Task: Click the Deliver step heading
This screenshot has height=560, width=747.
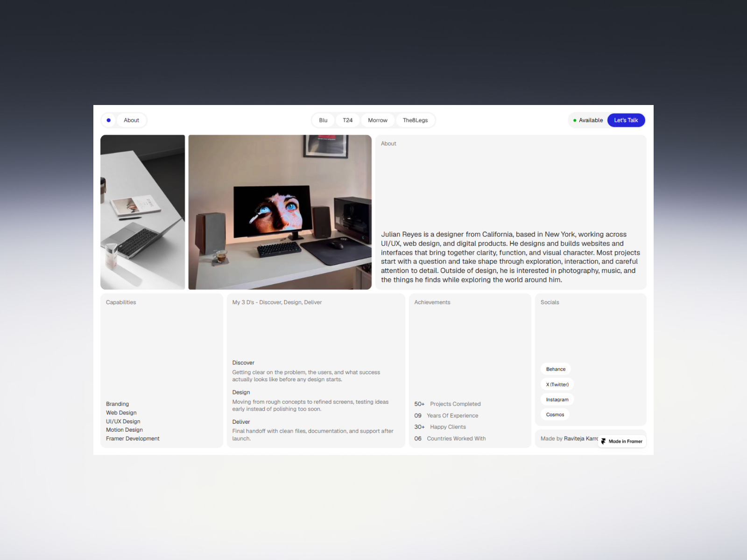Action: click(241, 421)
